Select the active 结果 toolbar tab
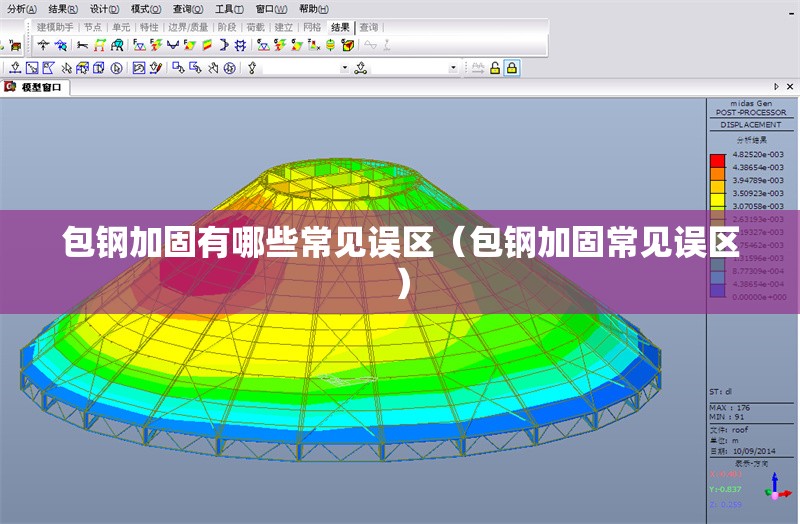800x524 pixels. (340, 27)
